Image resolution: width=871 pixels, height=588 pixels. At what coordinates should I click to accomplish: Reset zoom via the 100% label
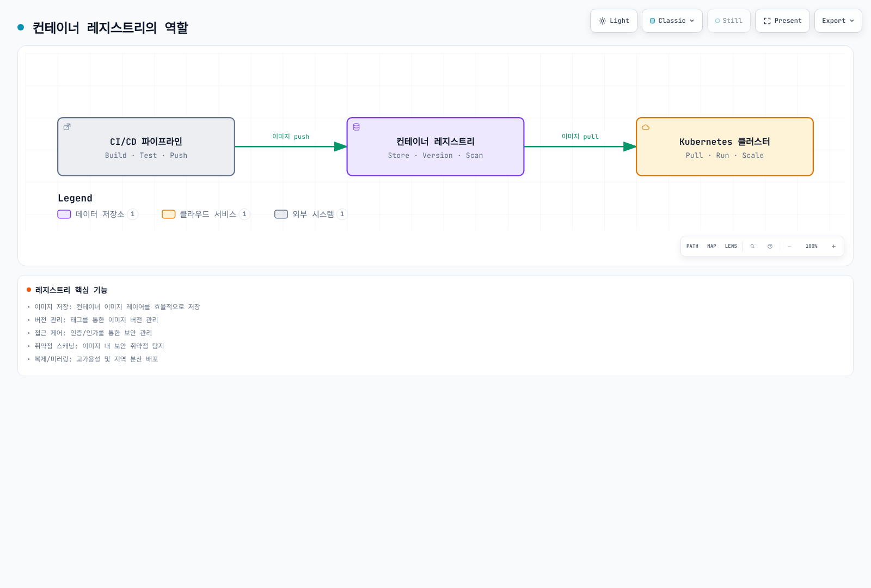[x=812, y=246]
